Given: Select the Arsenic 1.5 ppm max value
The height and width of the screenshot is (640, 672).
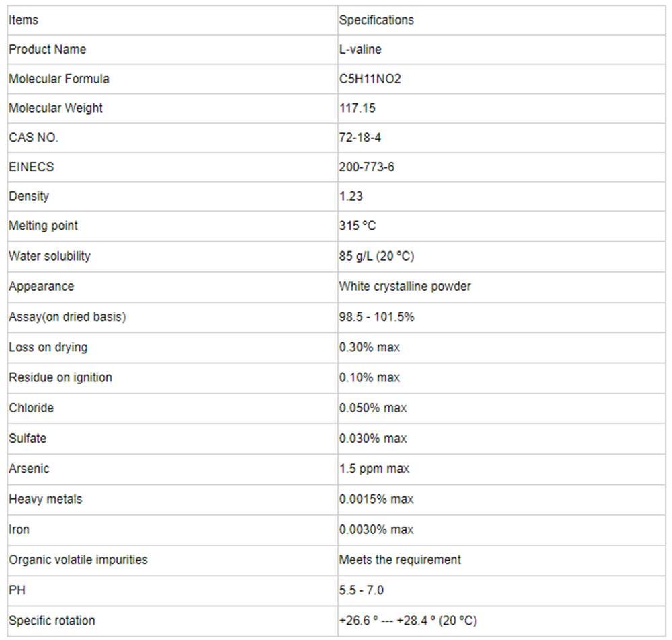Looking at the screenshot, I should [374, 469].
